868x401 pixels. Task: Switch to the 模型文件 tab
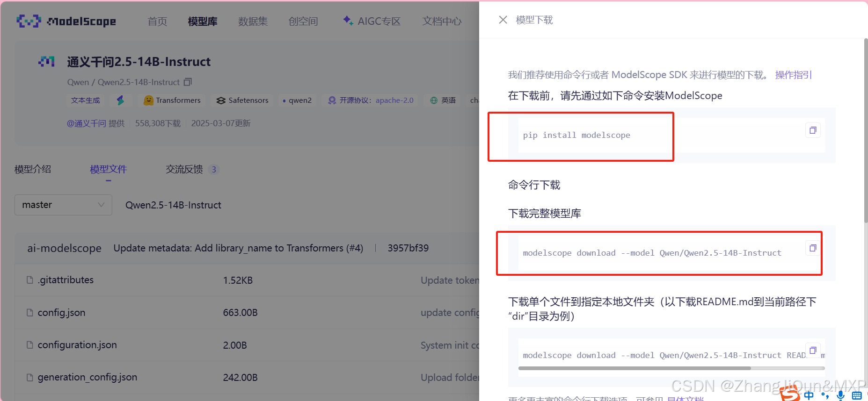click(x=109, y=169)
